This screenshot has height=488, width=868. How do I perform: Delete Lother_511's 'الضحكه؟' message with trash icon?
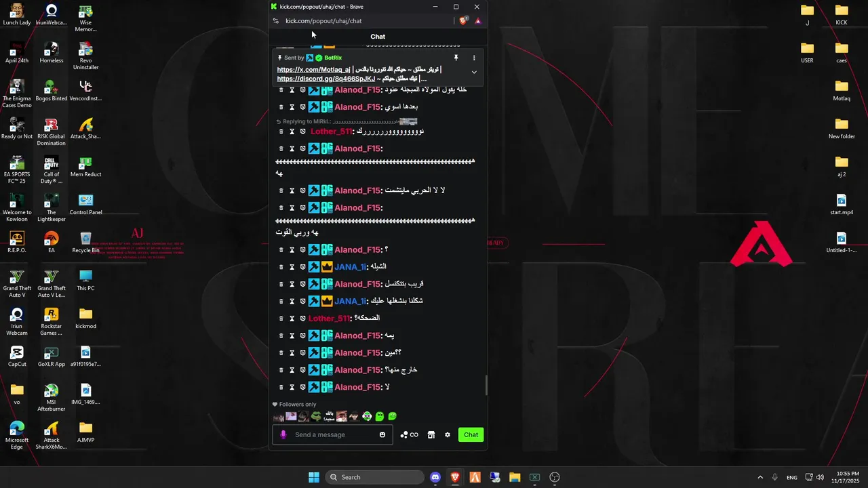281,319
